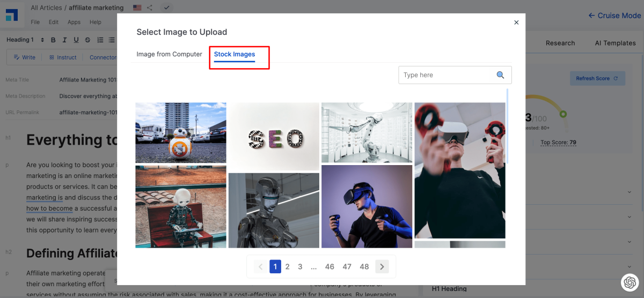Click the share icon beside article title
This screenshot has width=644, height=298.
pyautogui.click(x=150, y=8)
